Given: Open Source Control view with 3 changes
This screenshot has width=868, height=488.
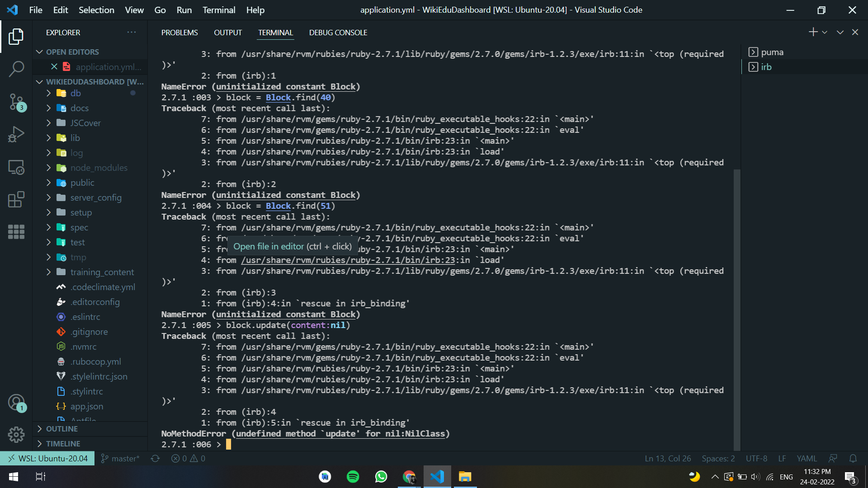Looking at the screenshot, I should click(16, 102).
